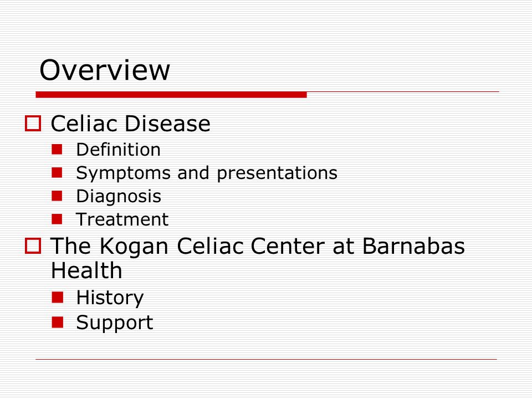Click the thick red bar under the title
The width and height of the screenshot is (532, 399).
(171, 95)
